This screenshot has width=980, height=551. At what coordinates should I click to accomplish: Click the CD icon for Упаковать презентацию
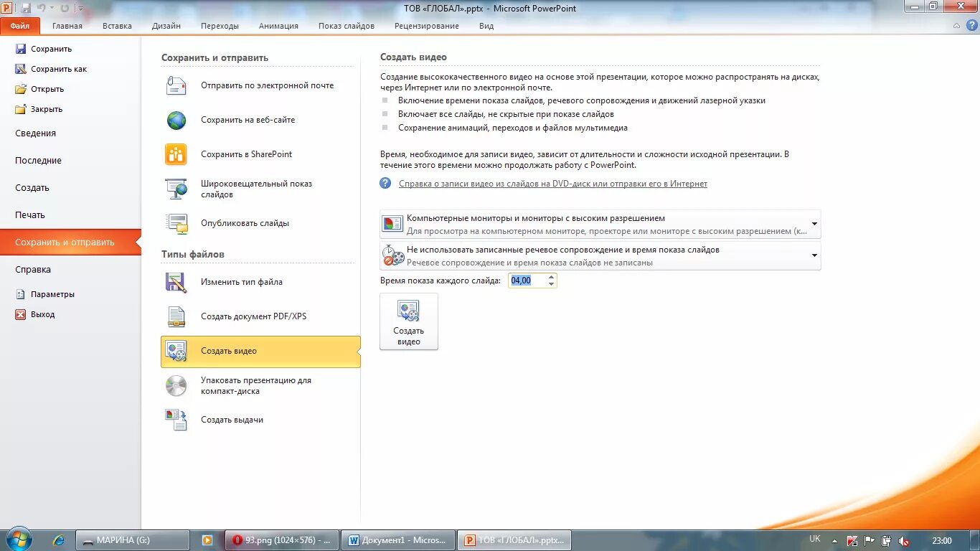[176, 386]
